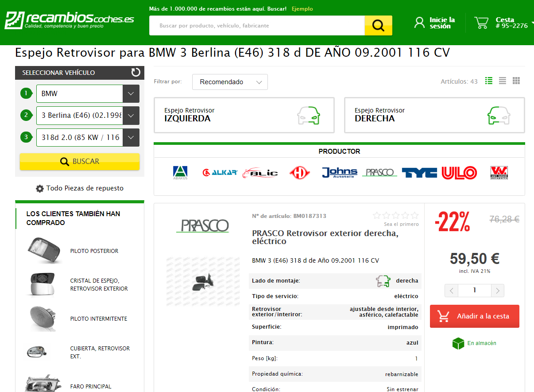This screenshot has width=534, height=392.
Task: Click the yellow BUSCAR button
Action: (x=80, y=162)
